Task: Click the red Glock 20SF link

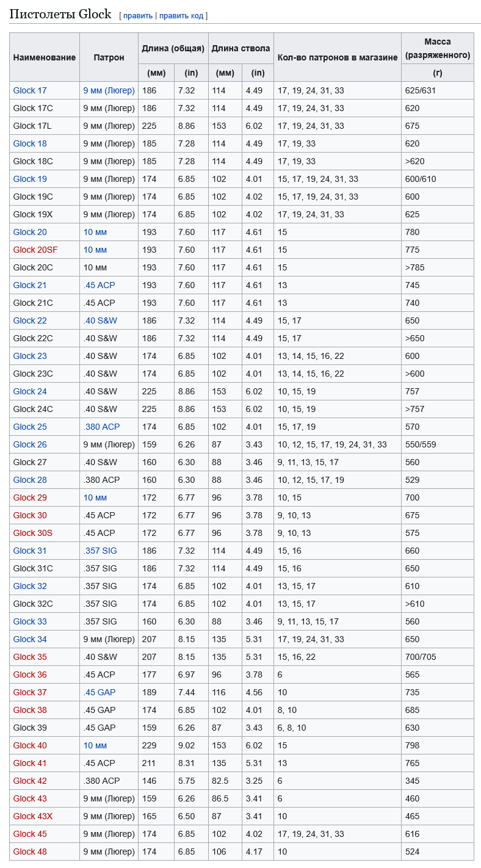Action: pyautogui.click(x=35, y=250)
